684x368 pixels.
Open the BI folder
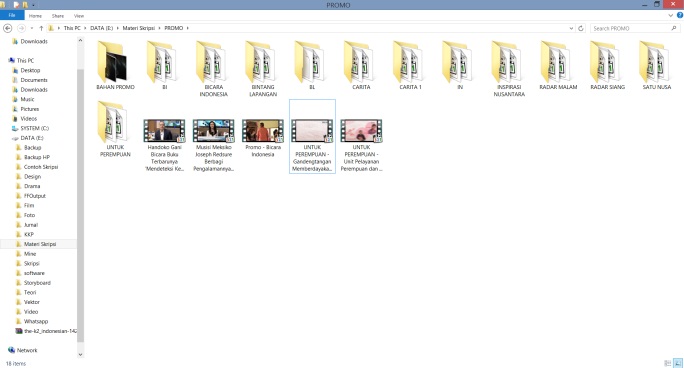pos(164,65)
